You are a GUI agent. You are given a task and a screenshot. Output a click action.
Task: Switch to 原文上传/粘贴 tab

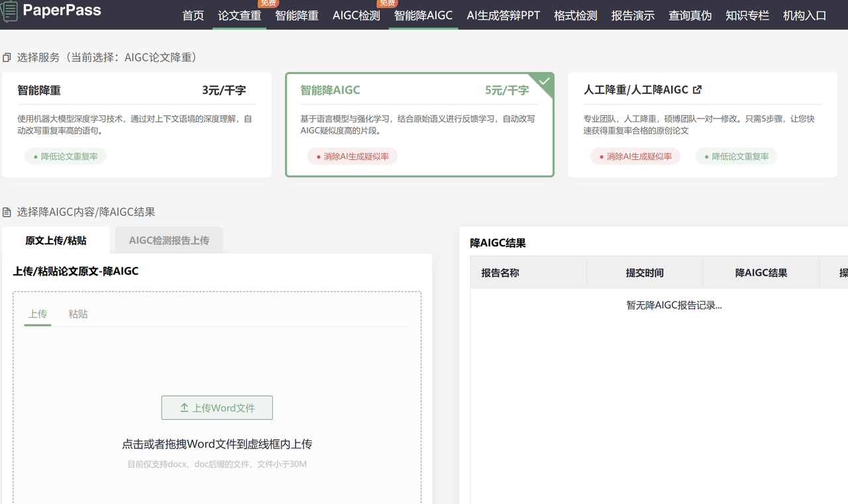point(56,240)
